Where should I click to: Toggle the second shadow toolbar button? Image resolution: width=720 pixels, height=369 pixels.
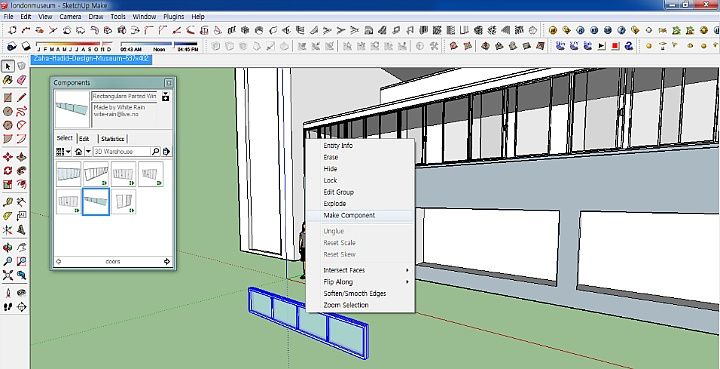(26, 46)
